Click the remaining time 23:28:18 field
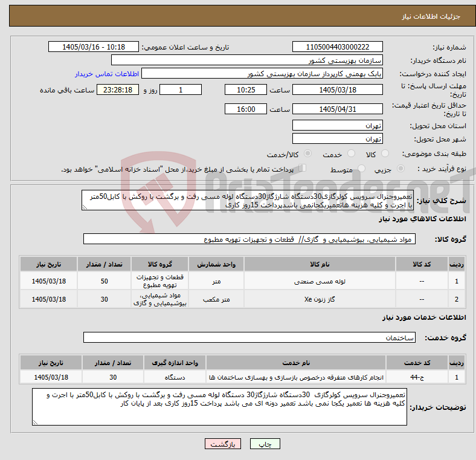The height and width of the screenshot is (460, 476). 118,89
